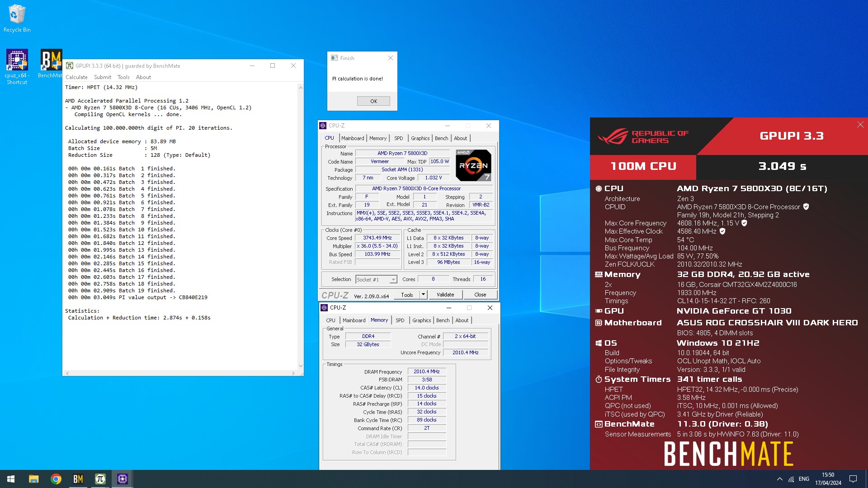Screen dimensions: 868x488
Task: Open network status tray icon
Action: 791,479
